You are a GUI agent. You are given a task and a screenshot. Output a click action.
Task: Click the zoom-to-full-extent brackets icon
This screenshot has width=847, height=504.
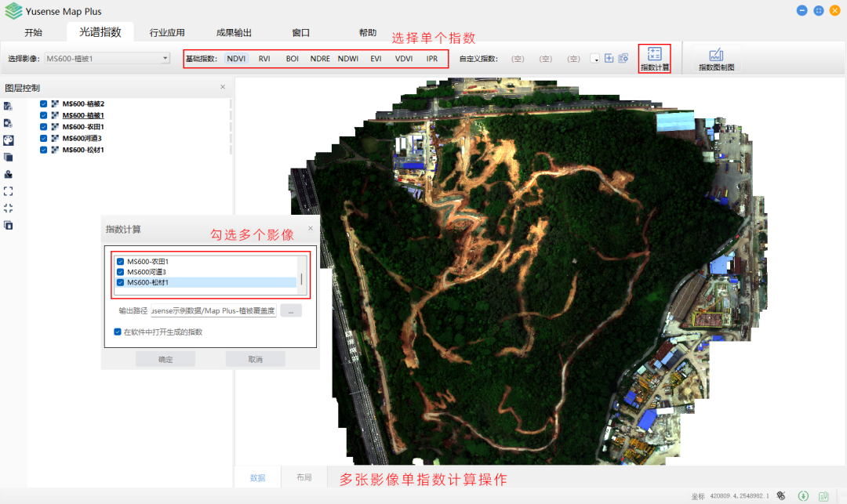pos(9,190)
